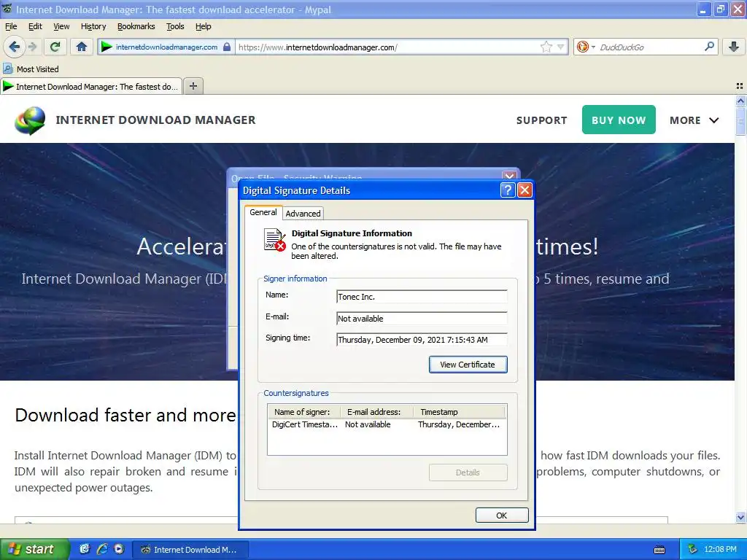This screenshot has width=747, height=560.
Task: Click the tab groups icon
Action: 740,86
